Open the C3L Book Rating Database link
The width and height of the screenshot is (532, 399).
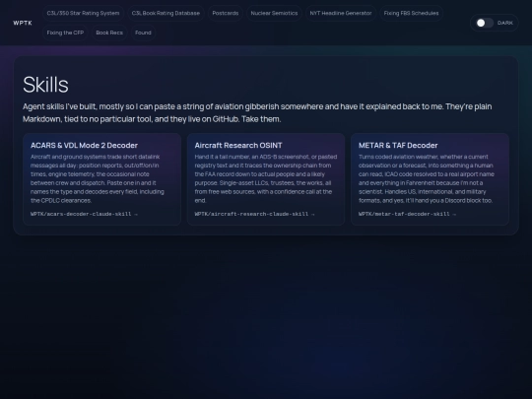[x=166, y=13]
